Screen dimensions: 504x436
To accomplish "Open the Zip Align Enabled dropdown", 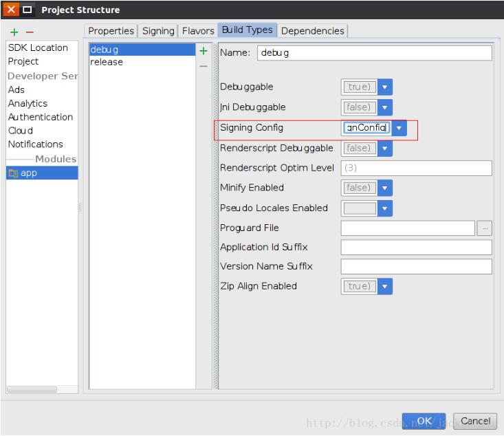I will [x=385, y=286].
